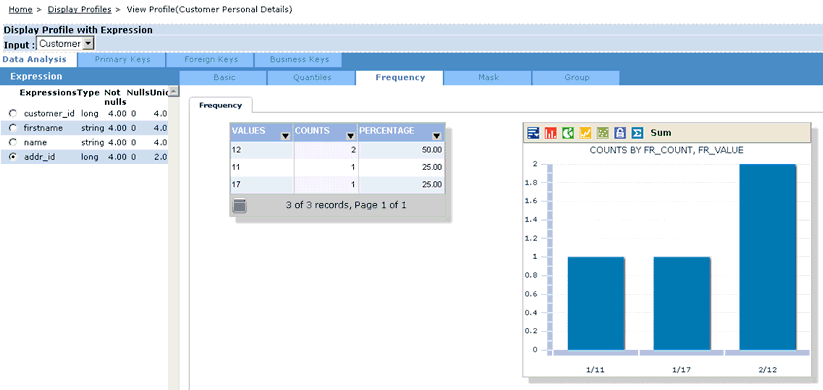Image resolution: width=823 pixels, height=390 pixels.
Task: Click the value 11 in VALUES column
Action: click(236, 167)
